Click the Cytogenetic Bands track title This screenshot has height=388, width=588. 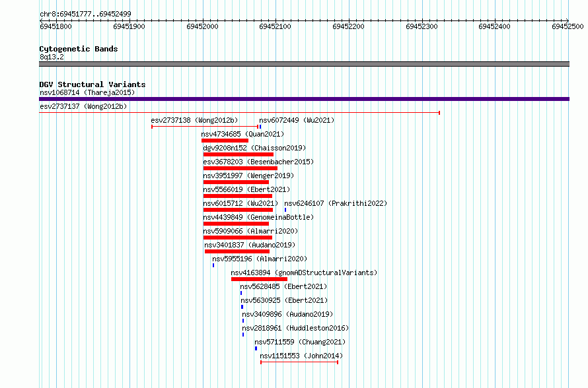tap(79, 49)
